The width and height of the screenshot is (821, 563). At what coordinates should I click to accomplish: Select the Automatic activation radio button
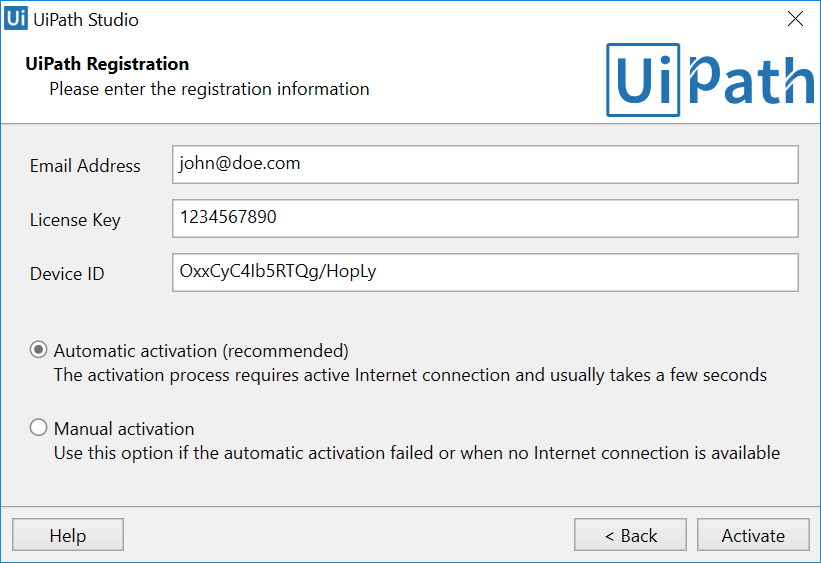click(39, 350)
